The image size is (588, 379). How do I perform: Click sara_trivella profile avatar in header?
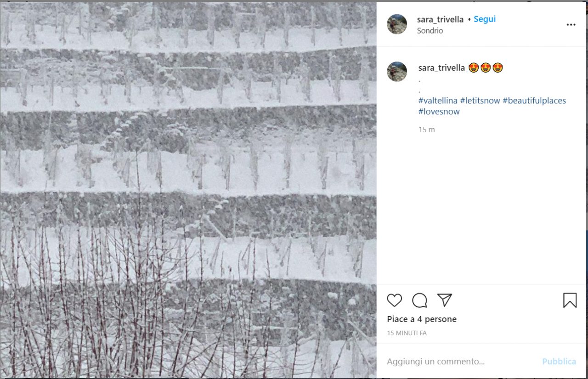coord(397,24)
